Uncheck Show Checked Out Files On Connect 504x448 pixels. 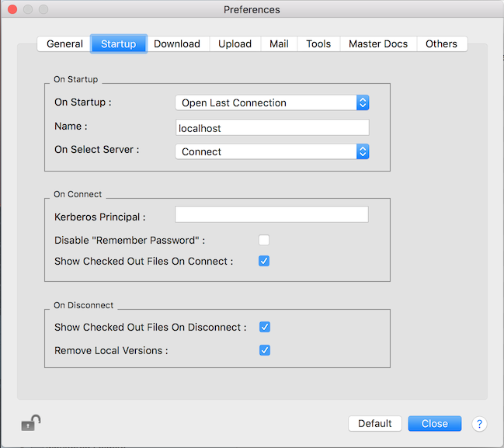[x=264, y=261]
